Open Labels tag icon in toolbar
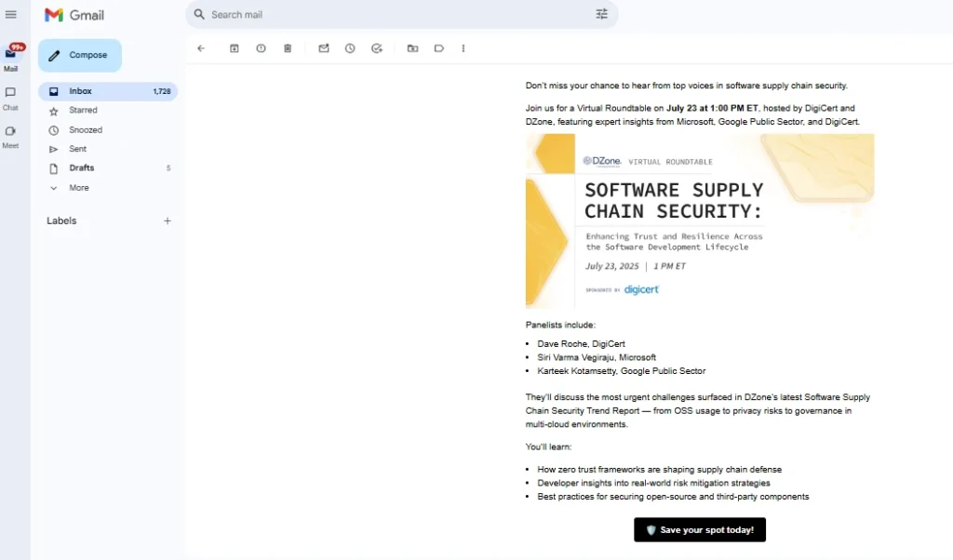Image resolution: width=953 pixels, height=560 pixels. pos(439,48)
